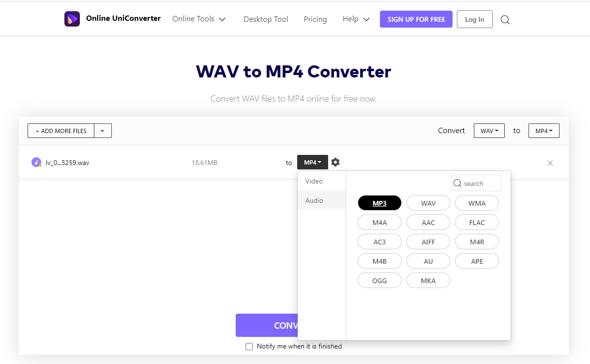
Task: Go to the Pricing page
Action: point(315,19)
